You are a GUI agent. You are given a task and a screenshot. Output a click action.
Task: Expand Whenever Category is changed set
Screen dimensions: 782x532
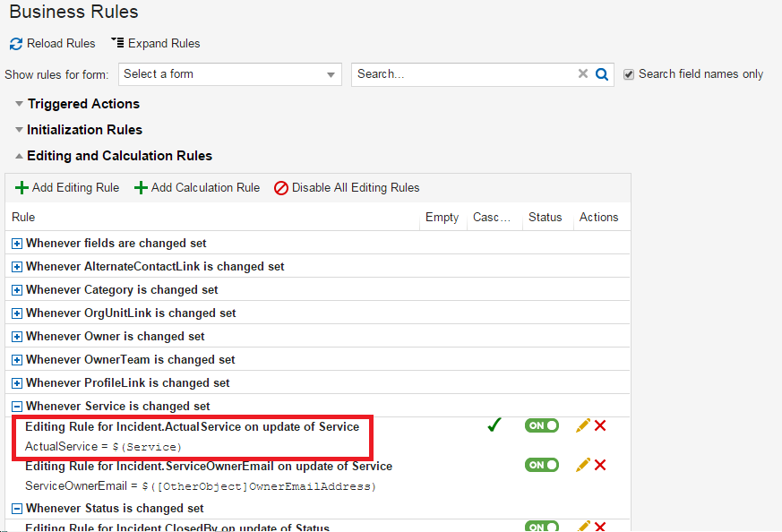[17, 290]
